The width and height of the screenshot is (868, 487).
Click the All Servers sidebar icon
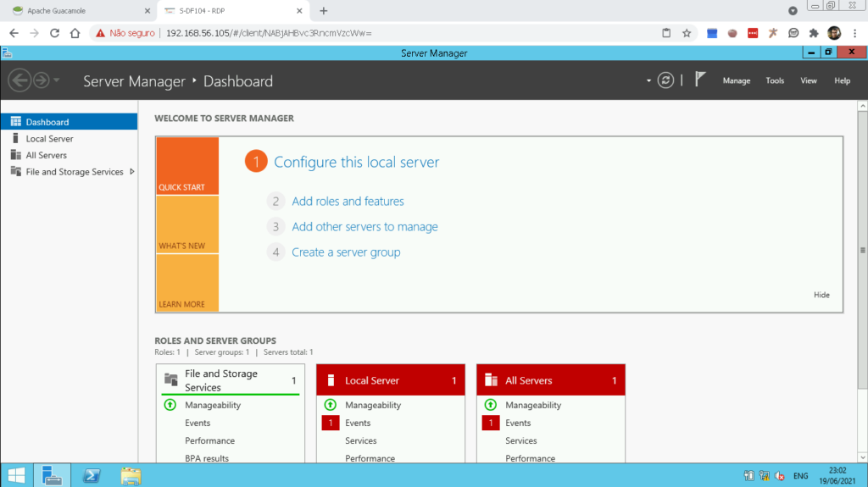coord(15,155)
